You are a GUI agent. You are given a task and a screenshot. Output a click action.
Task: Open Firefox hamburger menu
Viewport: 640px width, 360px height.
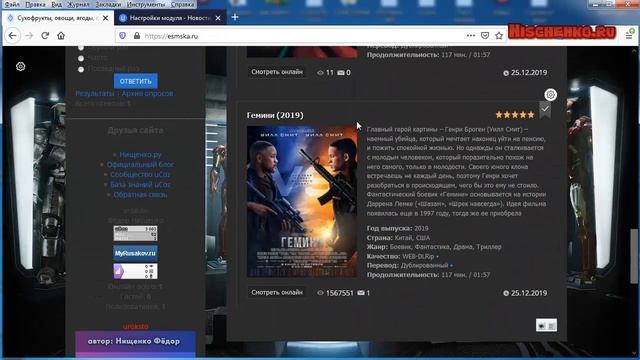[629, 36]
